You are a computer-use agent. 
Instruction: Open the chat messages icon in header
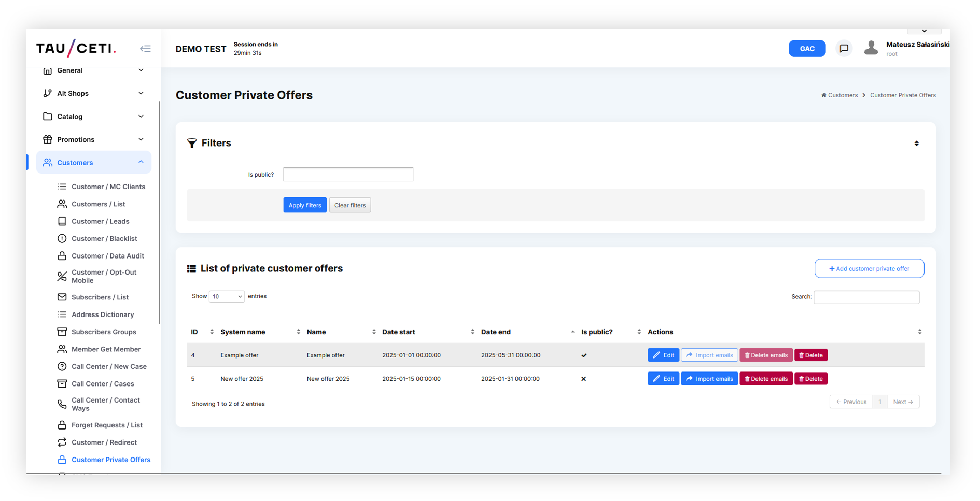844,49
